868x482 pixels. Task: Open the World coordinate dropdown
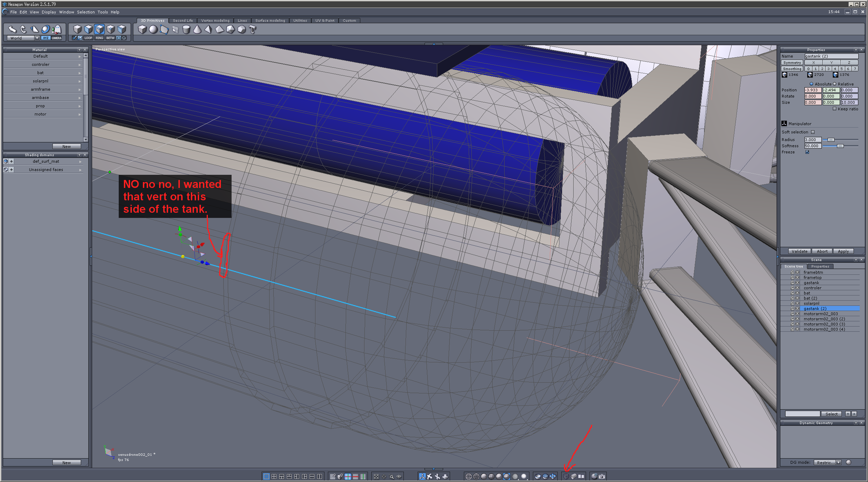pyautogui.click(x=37, y=38)
